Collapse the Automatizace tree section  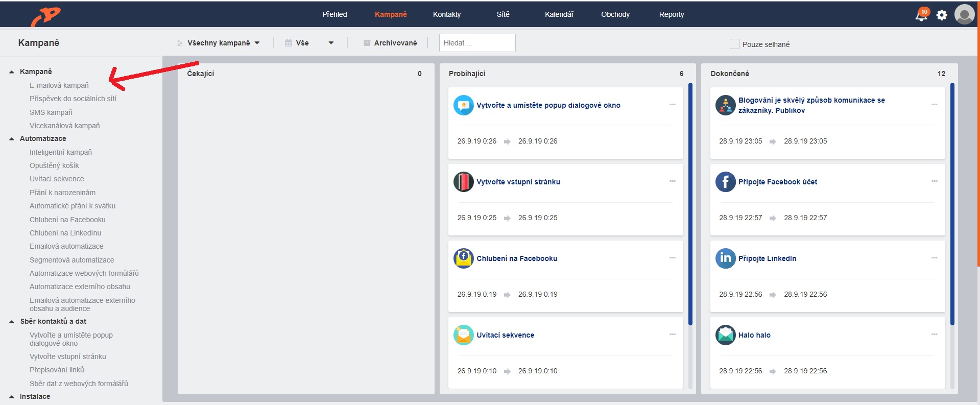pos(12,139)
